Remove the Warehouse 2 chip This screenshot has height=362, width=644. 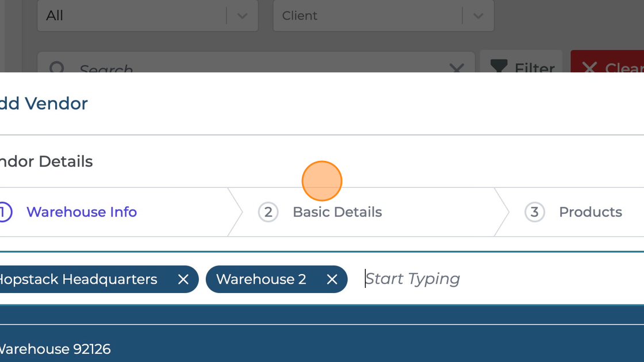tap(332, 279)
